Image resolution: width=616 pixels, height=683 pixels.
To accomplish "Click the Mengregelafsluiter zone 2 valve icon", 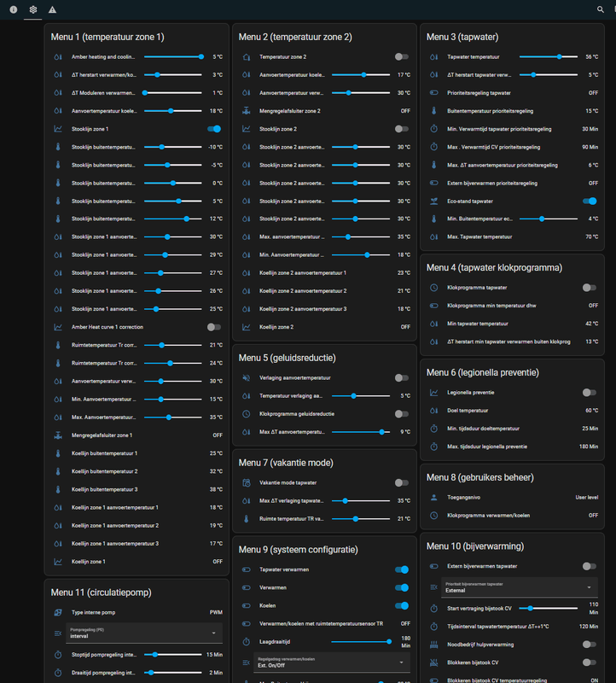I will coord(246,111).
